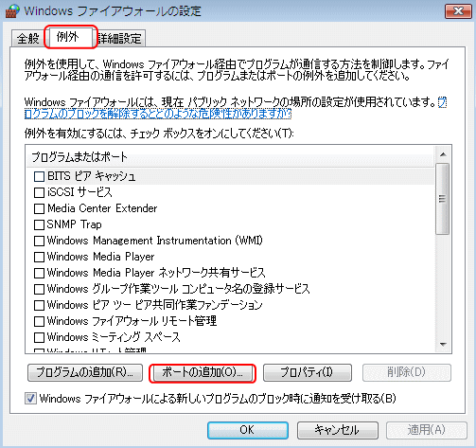Screen dimensions: 476x448
Task: Click the ポートの追加(O)... button
Action: [203, 373]
